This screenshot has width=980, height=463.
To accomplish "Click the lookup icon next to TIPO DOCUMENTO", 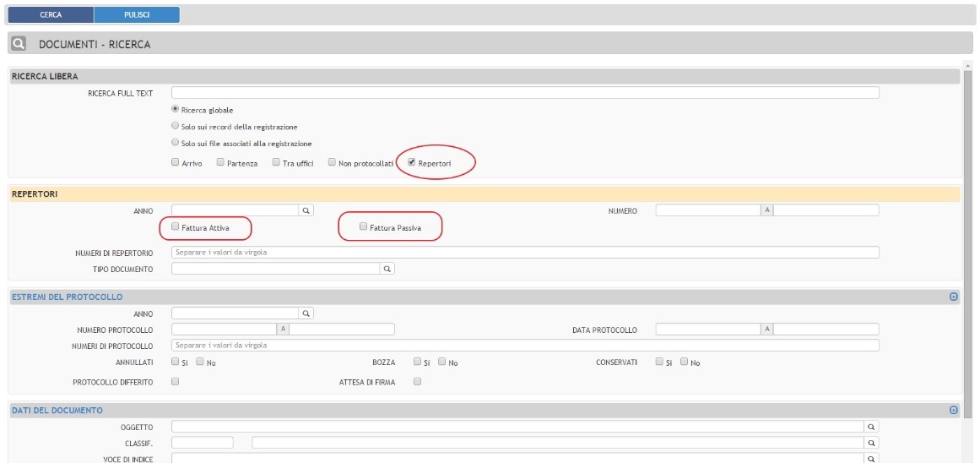I will [387, 269].
